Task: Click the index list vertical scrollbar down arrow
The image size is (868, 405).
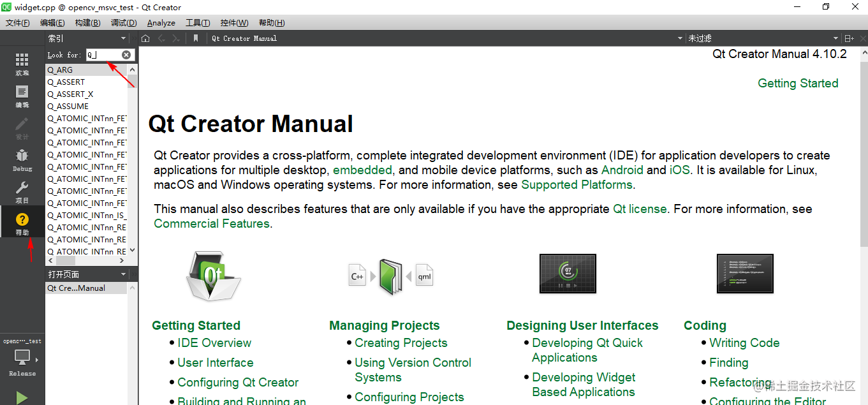Action: pos(133,251)
